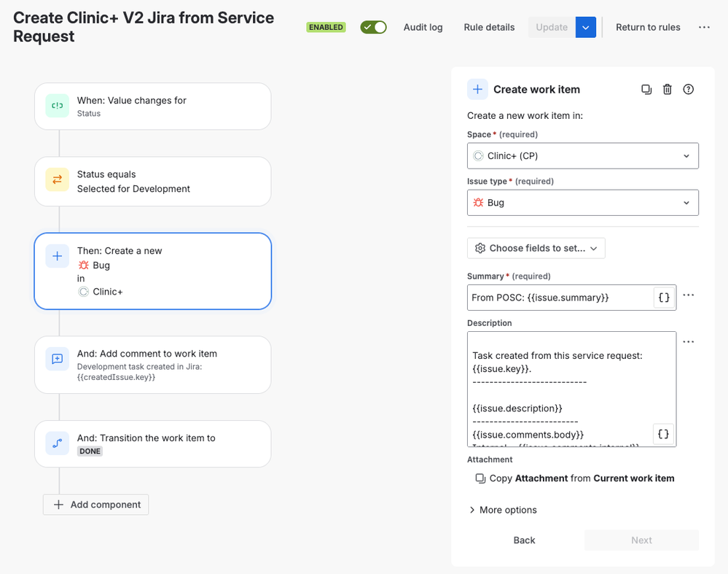Click the gear icon in Choose fields
728x574 pixels.
(x=480, y=248)
